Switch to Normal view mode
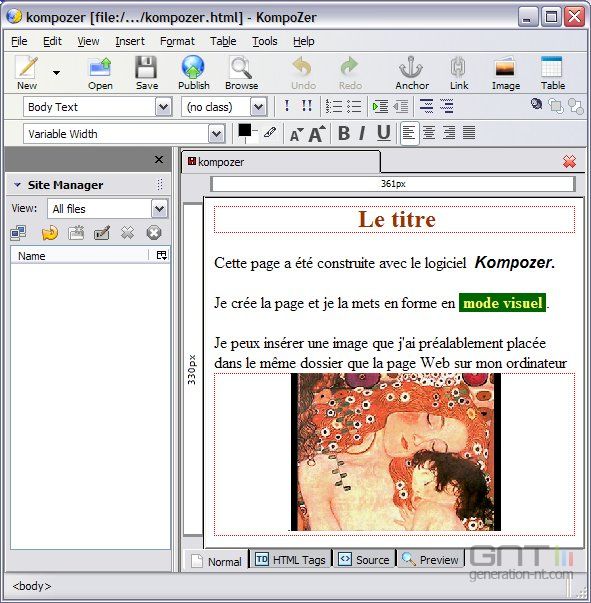Viewport: 591px width, 603px height. coord(216,561)
